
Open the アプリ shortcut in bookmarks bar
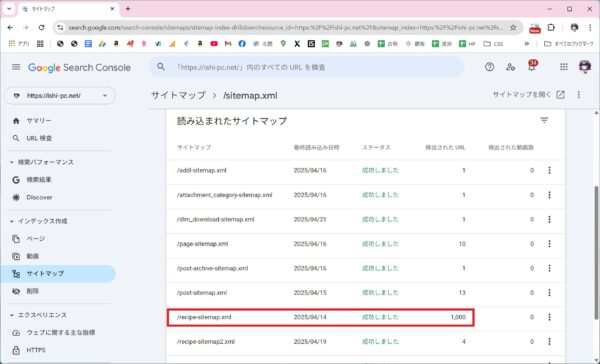pyautogui.click(x=19, y=44)
